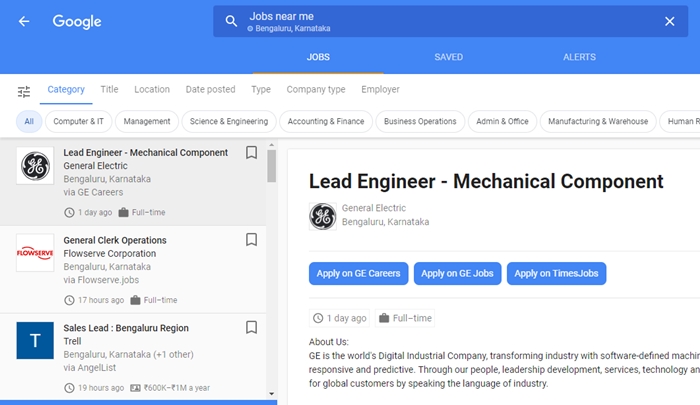Image resolution: width=700 pixels, height=405 pixels.
Task: Click the Jobs near me search field
Action: 450,21
